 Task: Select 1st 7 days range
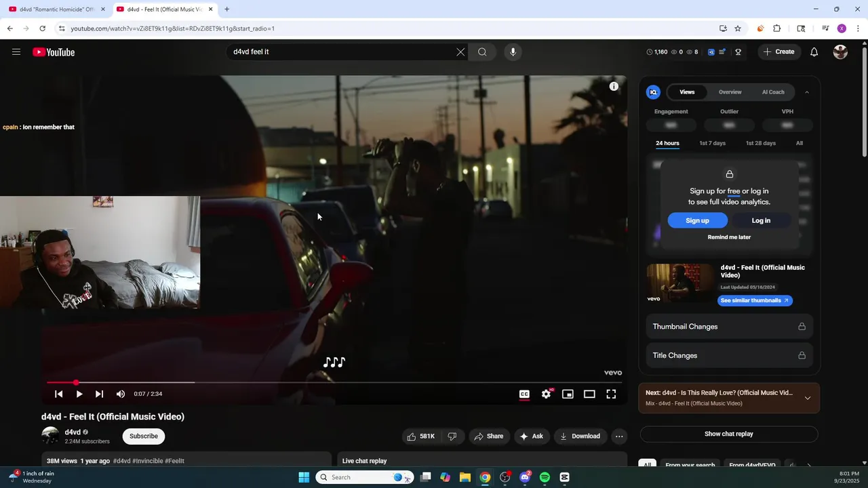712,143
